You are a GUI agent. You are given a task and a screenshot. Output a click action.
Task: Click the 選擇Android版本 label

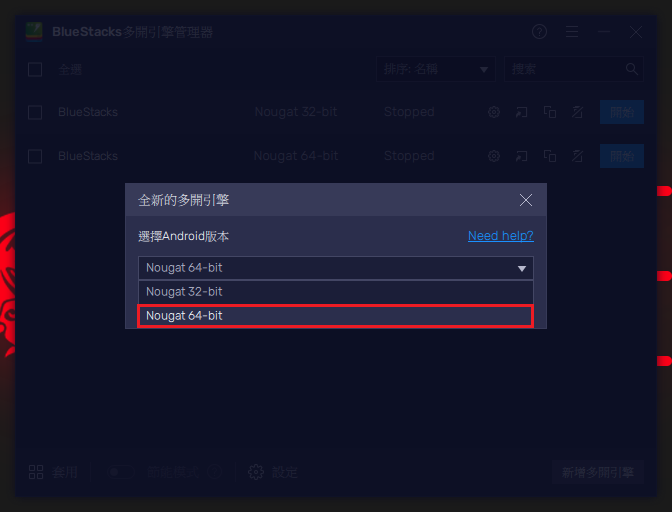point(183,236)
